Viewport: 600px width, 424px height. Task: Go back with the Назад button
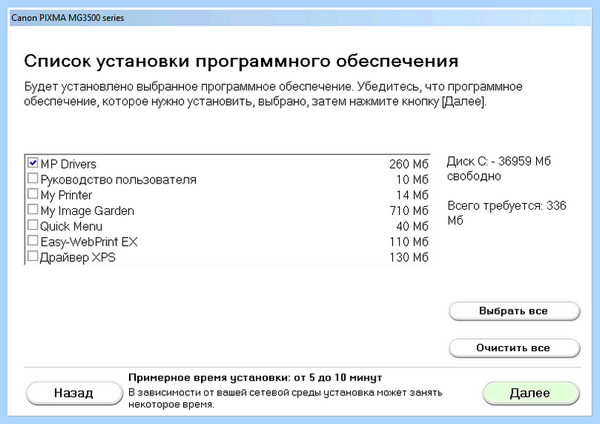(74, 393)
